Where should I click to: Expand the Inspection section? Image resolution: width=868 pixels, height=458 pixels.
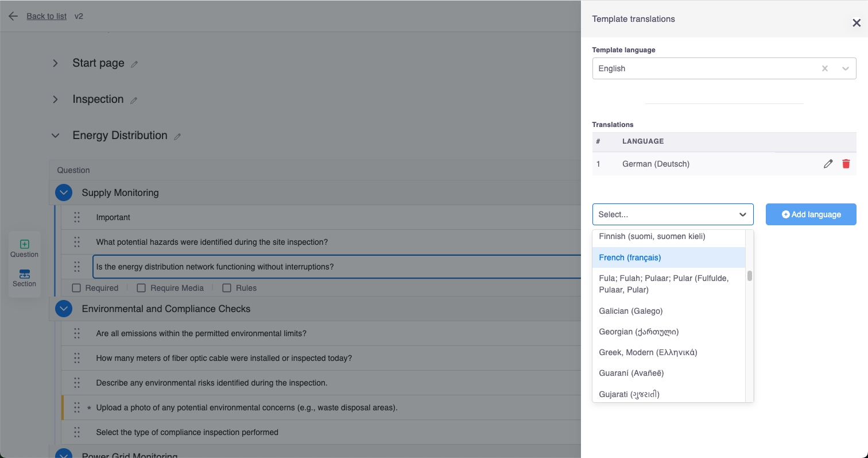56,99
